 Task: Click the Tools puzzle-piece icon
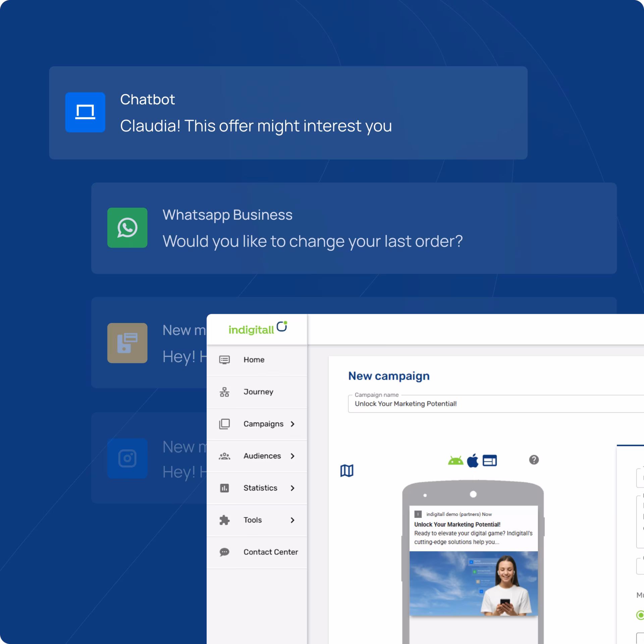click(224, 520)
